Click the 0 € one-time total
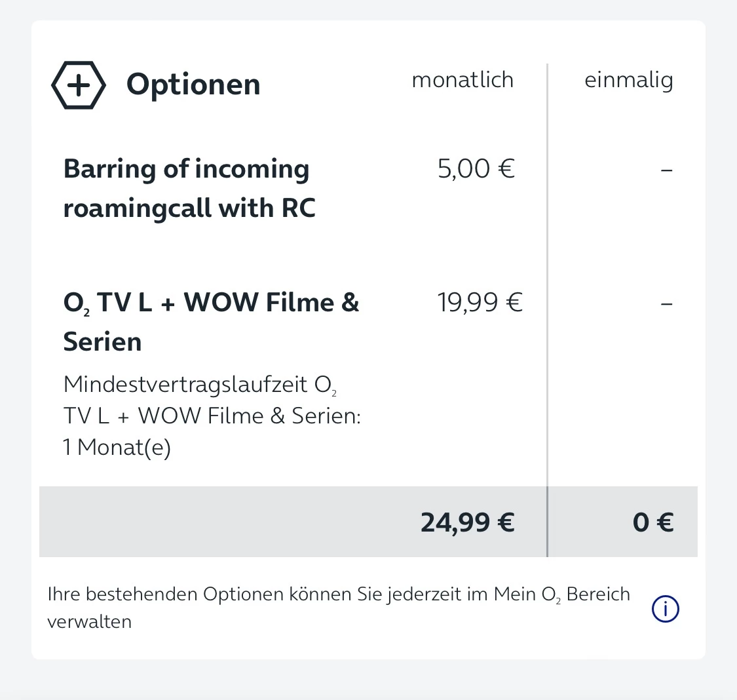Viewport: 737px width, 700px height. pyautogui.click(x=652, y=522)
